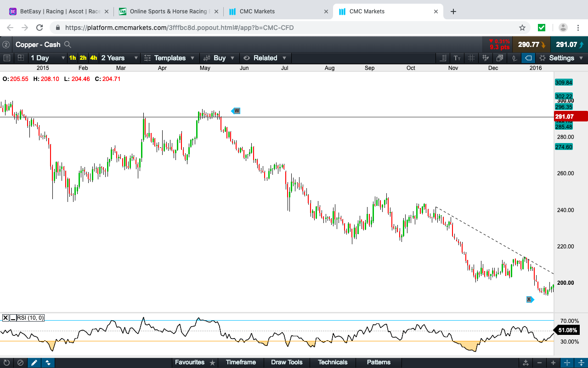The image size is (588, 368).
Task: Click the text size Tt icon
Action: coord(456,58)
